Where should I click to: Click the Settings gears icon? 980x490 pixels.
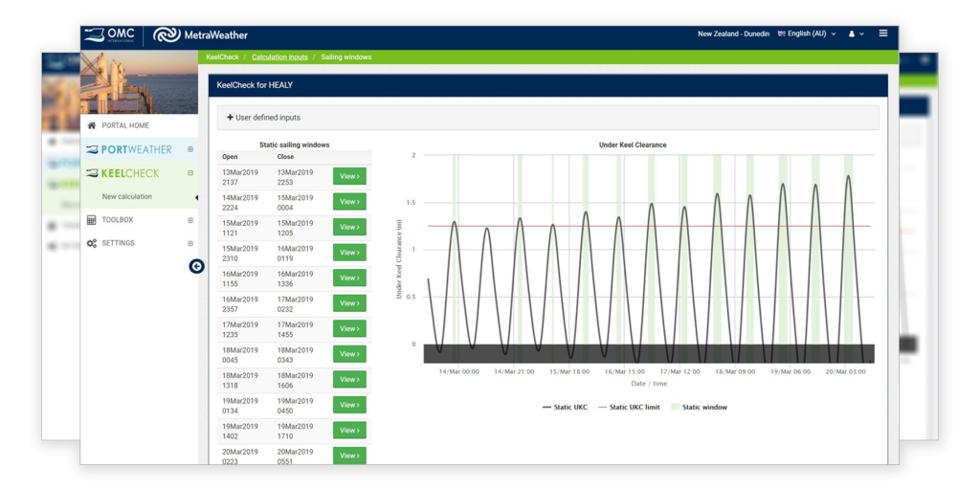pyautogui.click(x=92, y=244)
